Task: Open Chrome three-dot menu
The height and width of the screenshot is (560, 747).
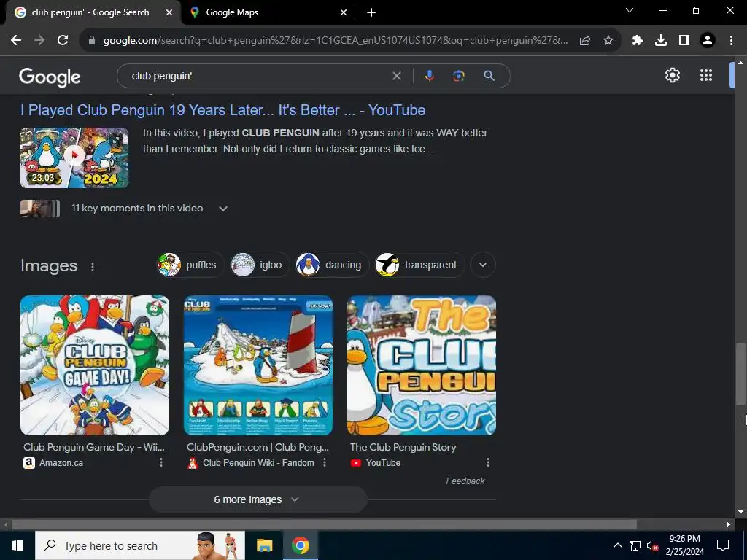Action: (731, 41)
